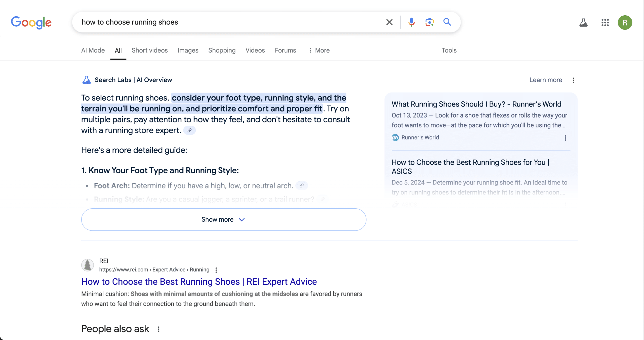
Task: Open the Shopping results tab
Action: 222,51
